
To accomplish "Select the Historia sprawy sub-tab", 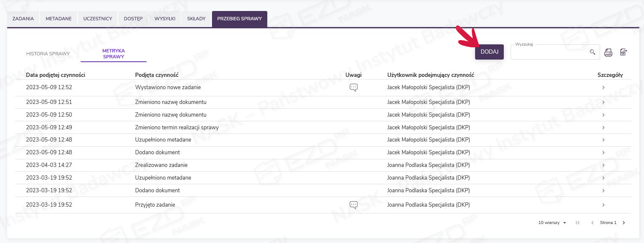I will (x=48, y=54).
